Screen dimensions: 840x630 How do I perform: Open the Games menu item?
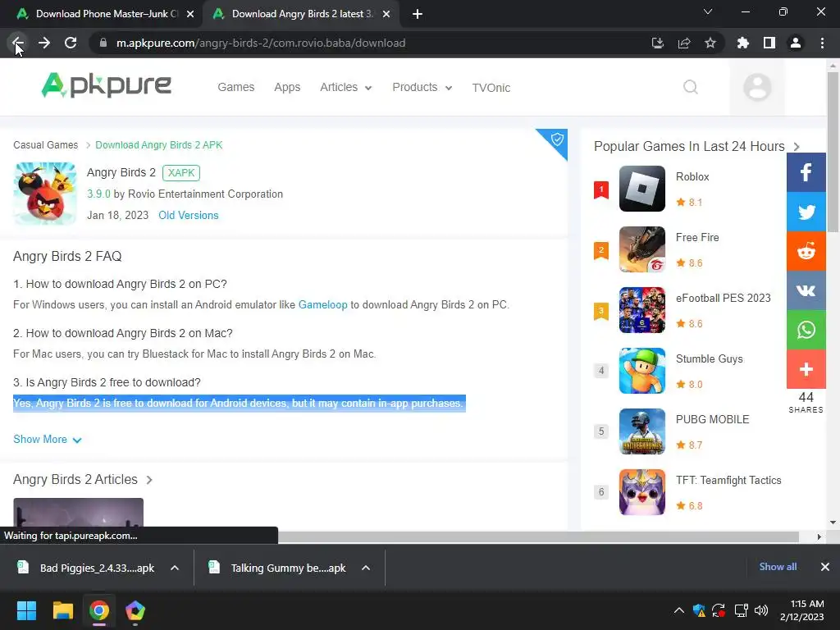coord(235,87)
